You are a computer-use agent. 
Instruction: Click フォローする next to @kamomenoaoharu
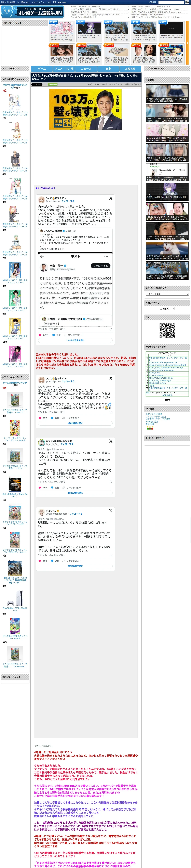pyautogui.click(x=76, y=514)
